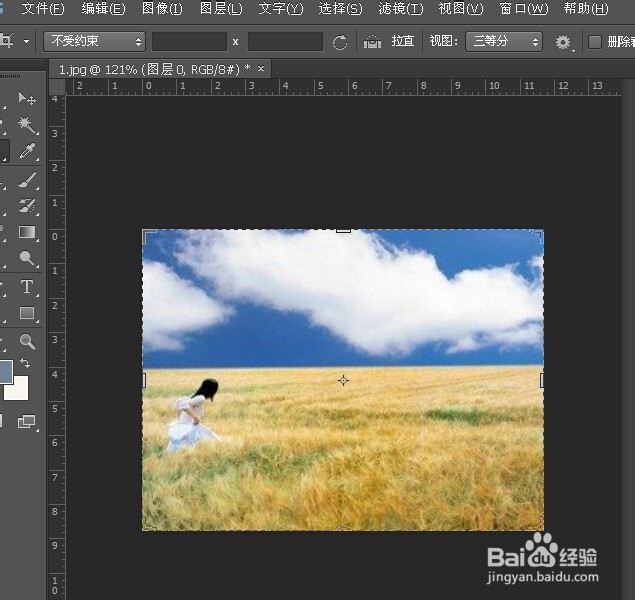Select the Brush tool
This screenshot has height=600, width=635.
click(x=27, y=180)
